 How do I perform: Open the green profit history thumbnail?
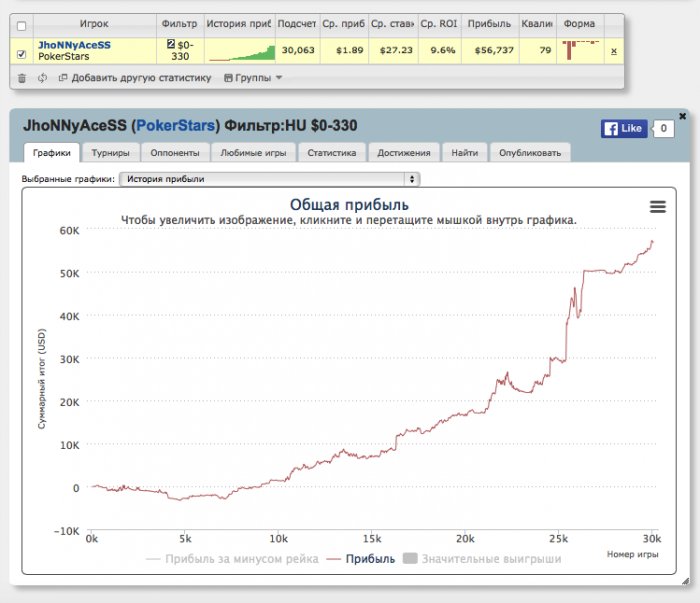(x=242, y=53)
